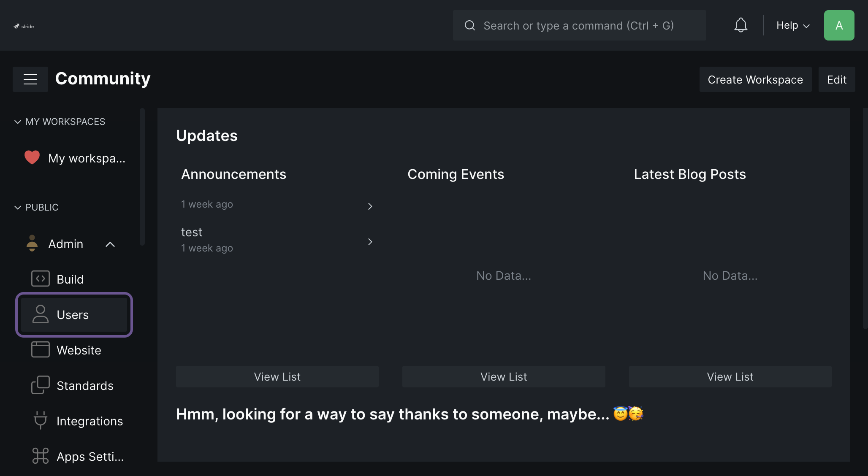Viewport: 868px width, 476px height.
Task: Open Build in sidebar
Action: click(75, 279)
